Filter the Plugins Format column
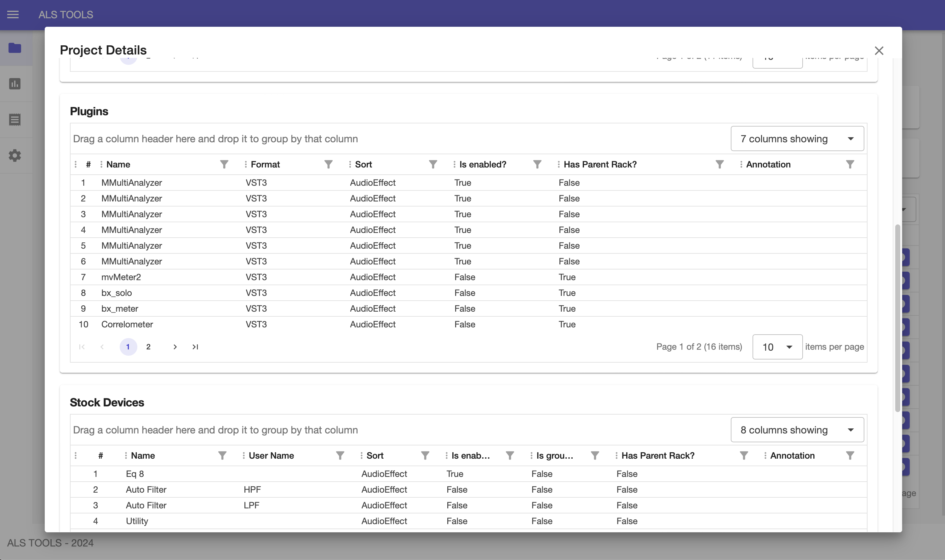This screenshot has height=560, width=945. (x=329, y=165)
